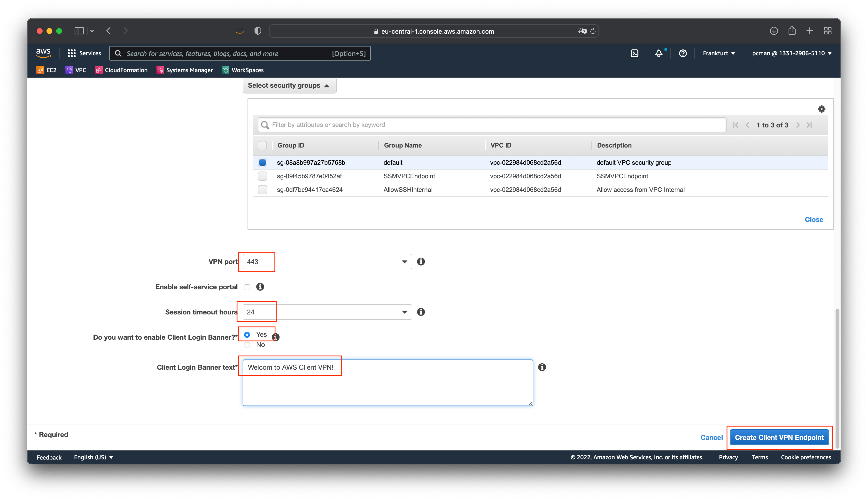Open CloudFormation shortcut in favorites bar

tap(121, 70)
